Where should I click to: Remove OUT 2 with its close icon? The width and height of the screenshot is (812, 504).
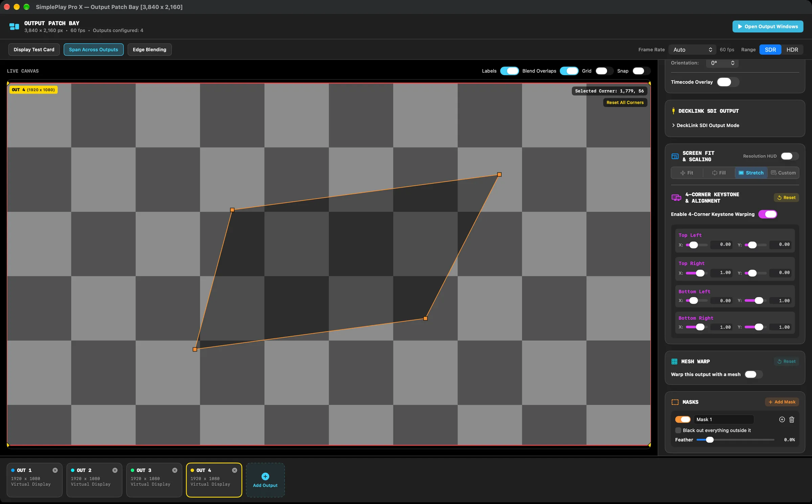point(115,470)
